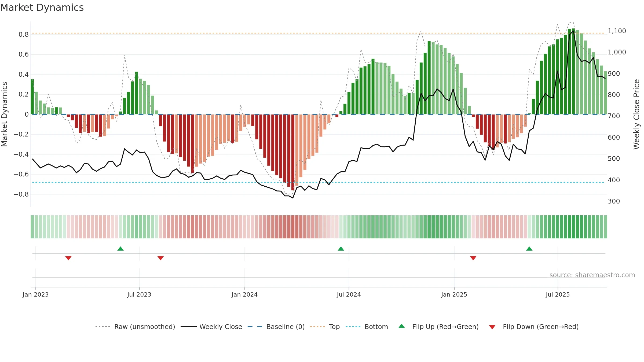Viewport: 644px width, 362px height.
Task: Click Flip Down (Green→Red) legend label
Action: [541, 327]
